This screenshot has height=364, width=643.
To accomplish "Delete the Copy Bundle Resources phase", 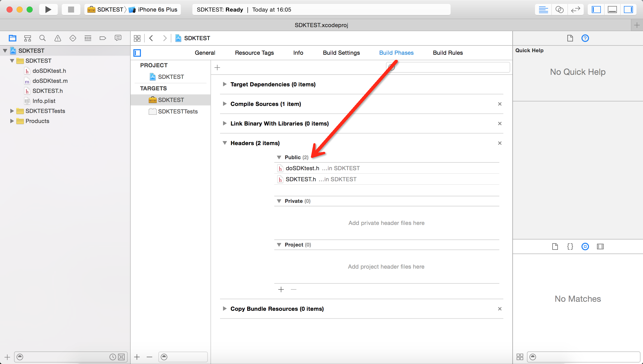I will pyautogui.click(x=500, y=309).
